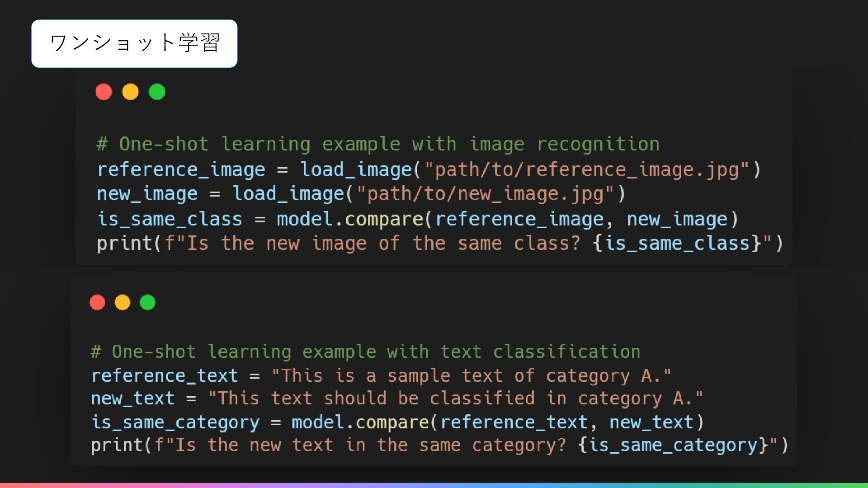Click the red dot in lower code window
The image size is (868, 488).
pyautogui.click(x=97, y=302)
